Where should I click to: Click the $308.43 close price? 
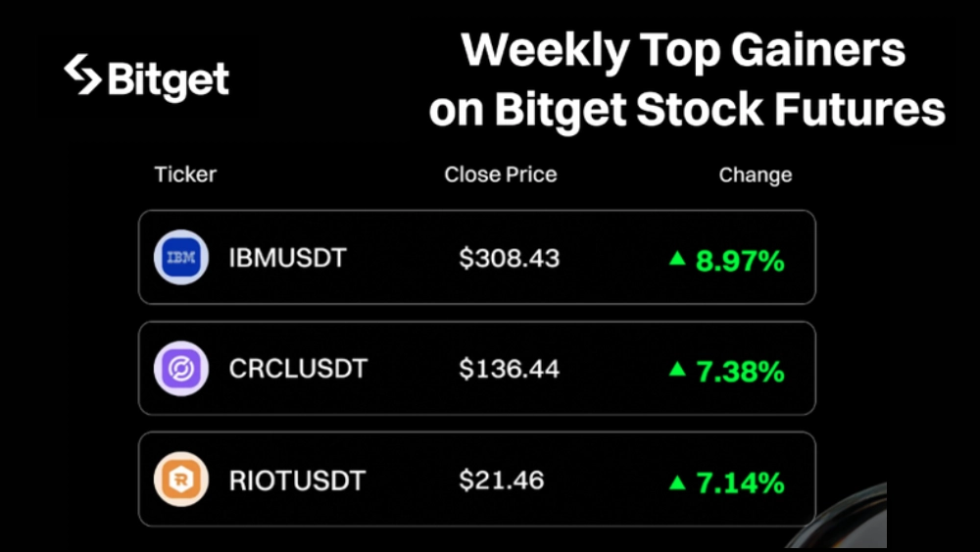(510, 259)
